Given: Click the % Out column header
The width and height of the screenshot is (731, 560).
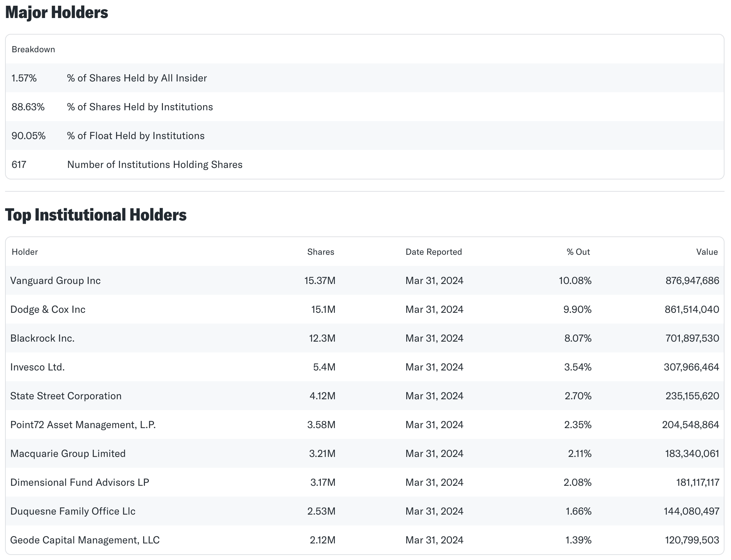Looking at the screenshot, I should click(578, 252).
